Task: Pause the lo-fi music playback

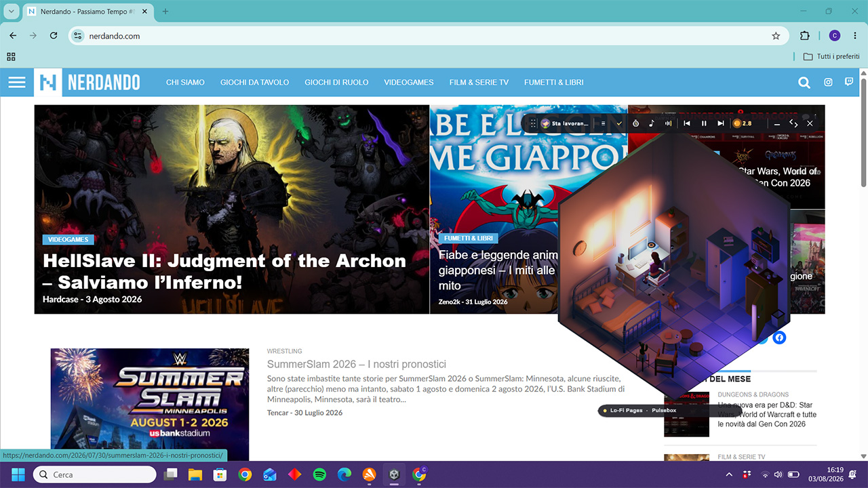Action: [704, 123]
